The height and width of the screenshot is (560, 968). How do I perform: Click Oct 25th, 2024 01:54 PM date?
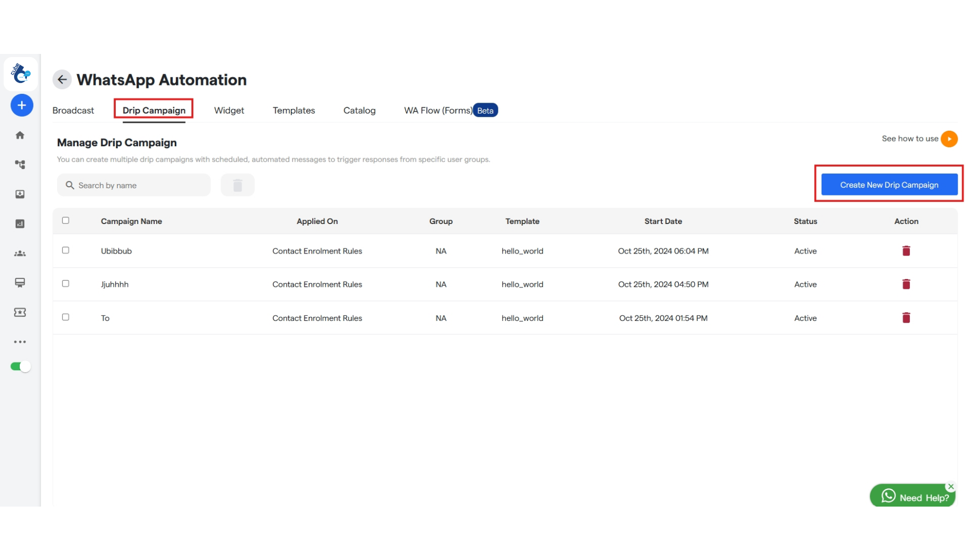coord(663,318)
